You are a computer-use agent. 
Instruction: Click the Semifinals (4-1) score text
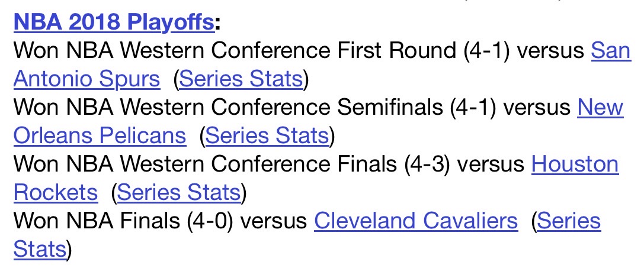click(473, 107)
